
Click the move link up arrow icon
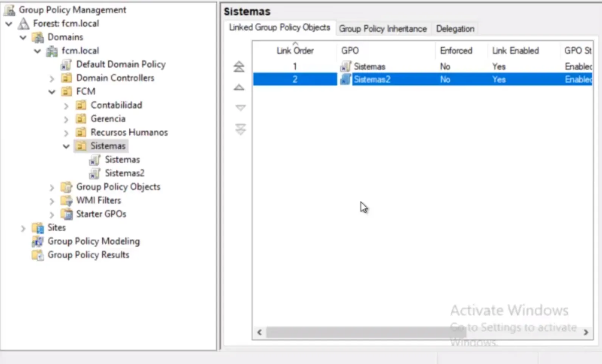(239, 88)
